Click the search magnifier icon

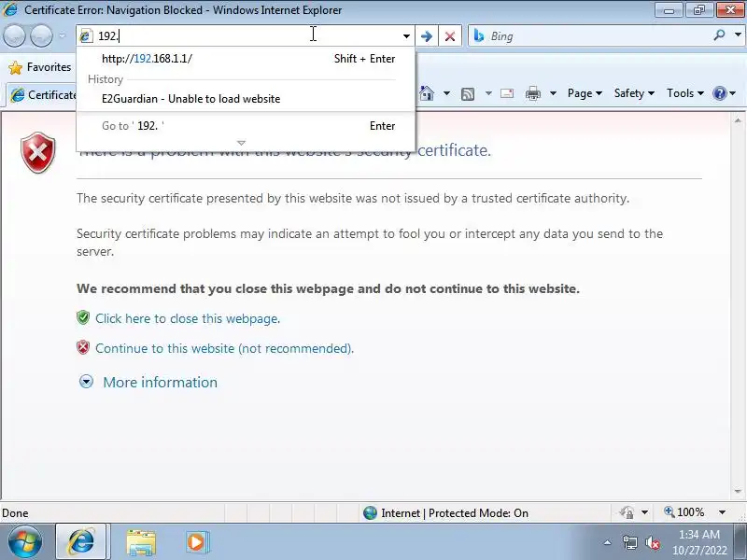tap(719, 35)
